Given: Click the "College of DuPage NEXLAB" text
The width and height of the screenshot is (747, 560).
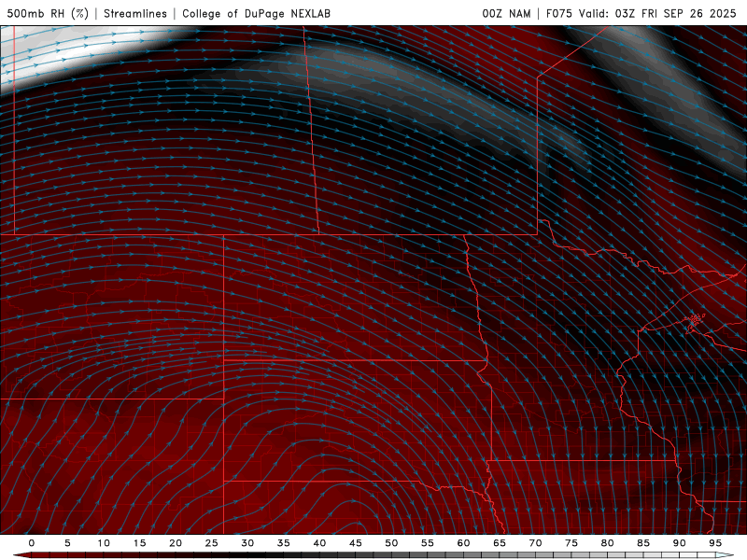Looking at the screenshot, I should (256, 13).
